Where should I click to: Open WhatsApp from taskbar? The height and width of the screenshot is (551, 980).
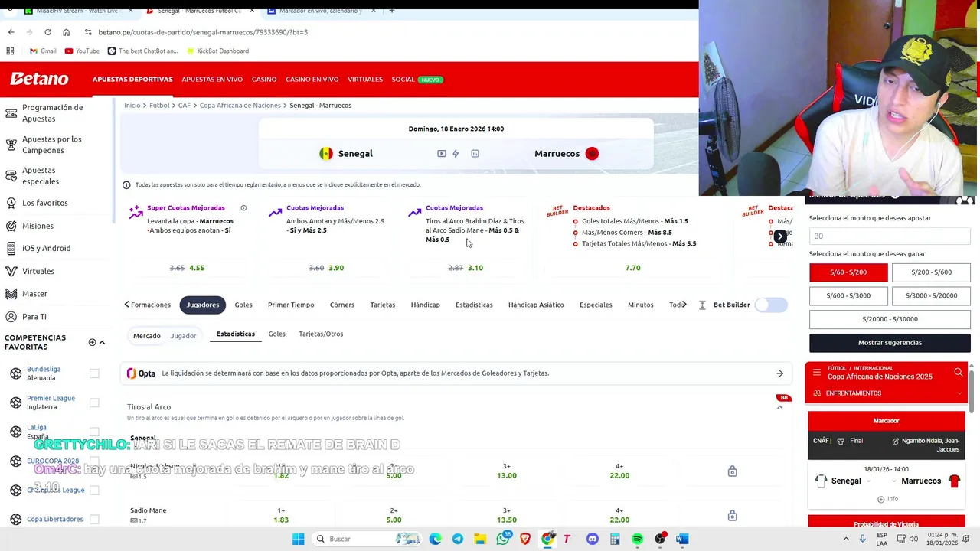click(502, 539)
